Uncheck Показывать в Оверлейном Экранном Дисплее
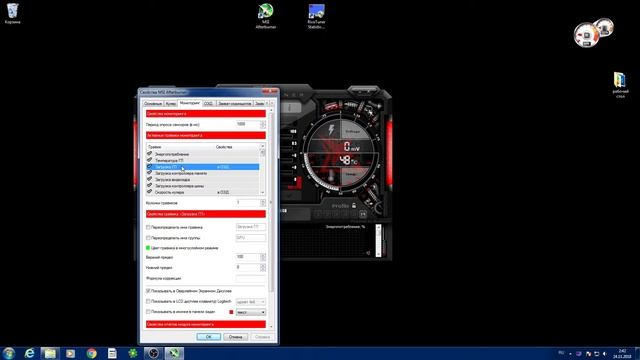The image size is (640, 360). point(148,291)
